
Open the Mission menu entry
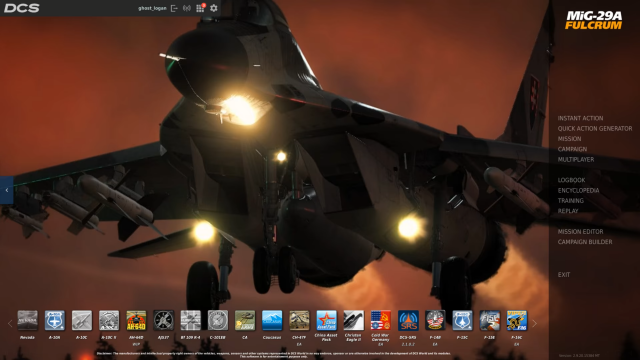[569, 139]
